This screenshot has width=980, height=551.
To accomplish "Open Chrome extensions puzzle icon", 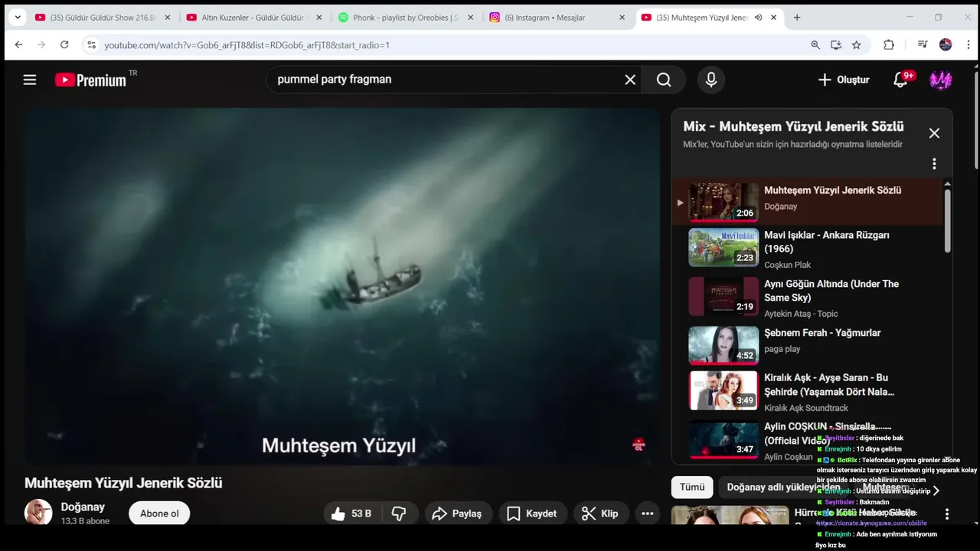I will tap(889, 45).
